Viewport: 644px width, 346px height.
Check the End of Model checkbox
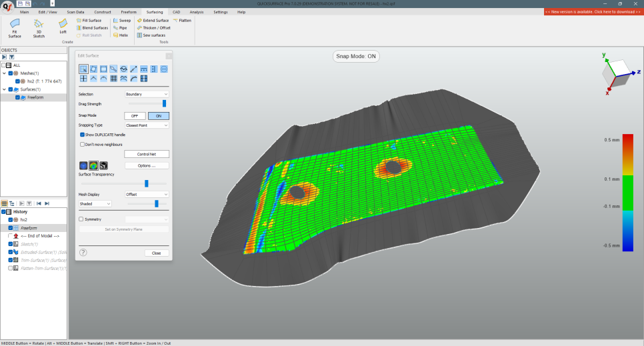tap(11, 236)
